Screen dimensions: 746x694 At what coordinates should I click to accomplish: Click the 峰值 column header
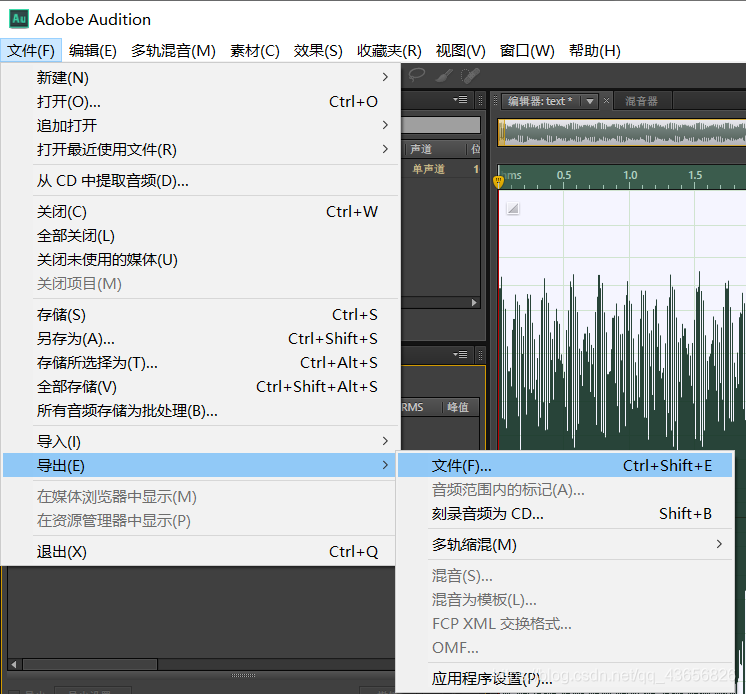(x=458, y=407)
